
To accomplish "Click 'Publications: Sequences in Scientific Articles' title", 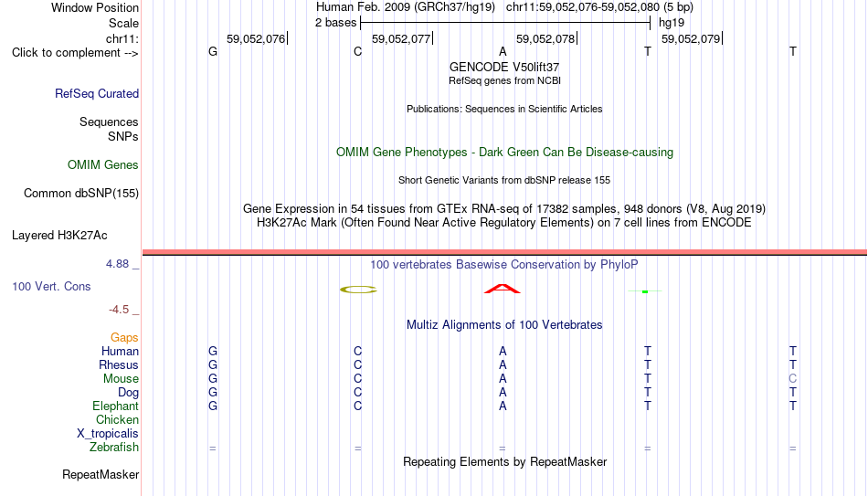I will pos(504,109).
